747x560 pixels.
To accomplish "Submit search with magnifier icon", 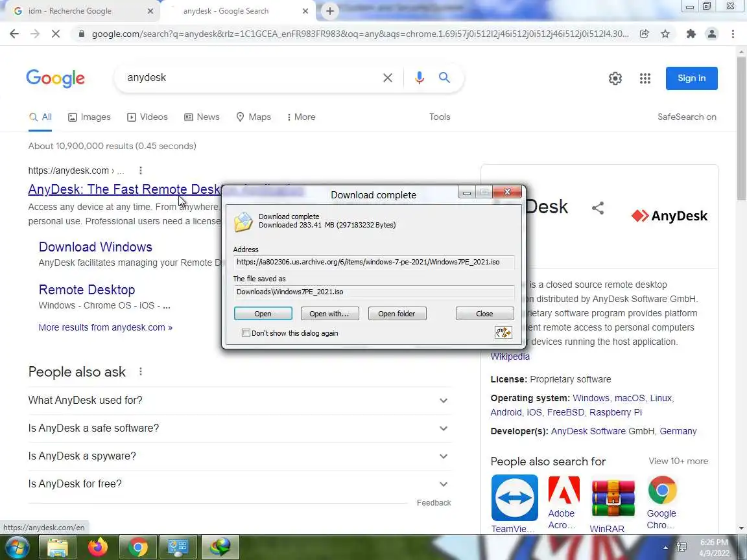I will coord(444,78).
